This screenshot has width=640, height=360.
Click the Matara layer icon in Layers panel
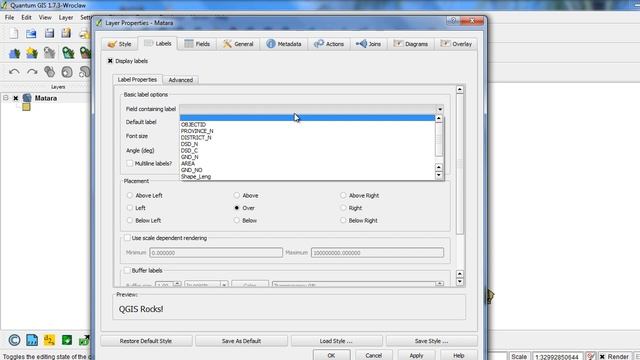27,98
